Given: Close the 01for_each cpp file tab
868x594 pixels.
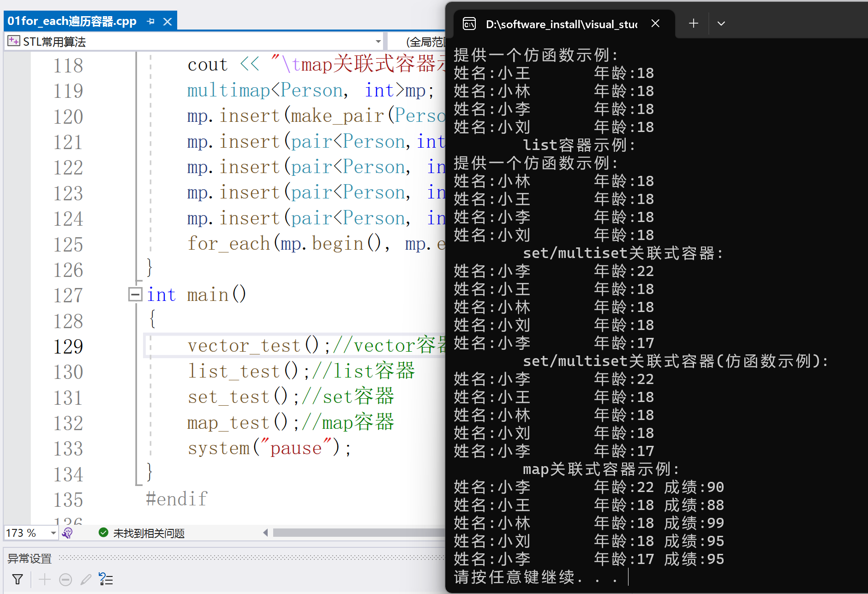Looking at the screenshot, I should [x=168, y=21].
